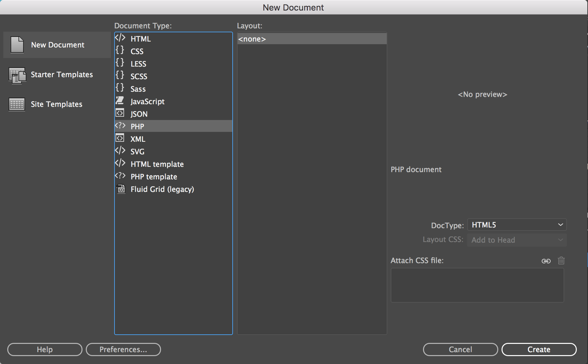Image resolution: width=588 pixels, height=364 pixels.
Task: Open Preferences... dialog
Action: 123,349
